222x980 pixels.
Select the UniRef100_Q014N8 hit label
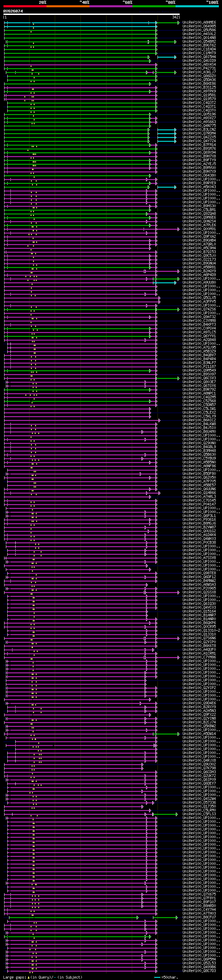point(199,38)
